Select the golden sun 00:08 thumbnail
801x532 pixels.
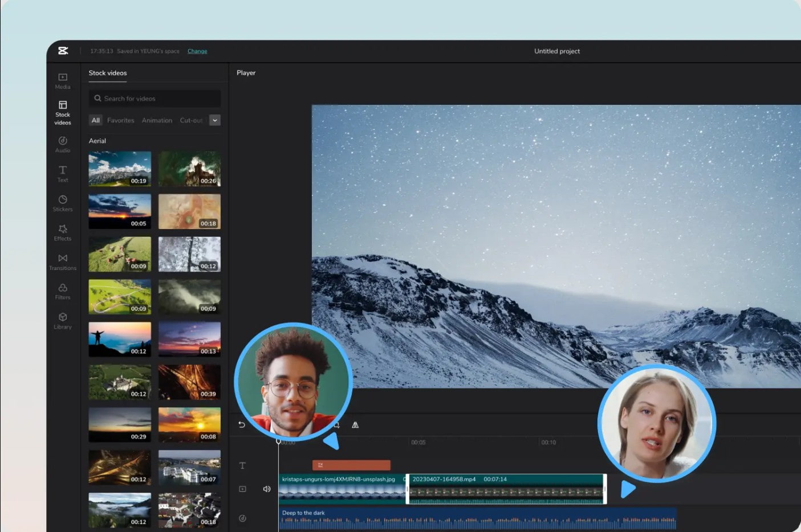[x=189, y=425]
